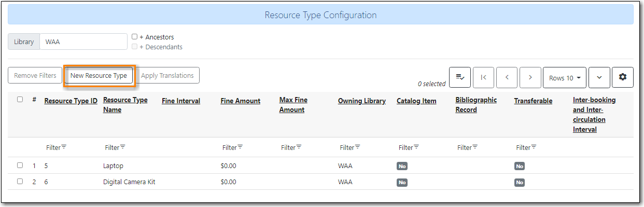The height and width of the screenshot is (207, 644).
Task: Sort by Resource Type Name column
Action: click(x=125, y=105)
